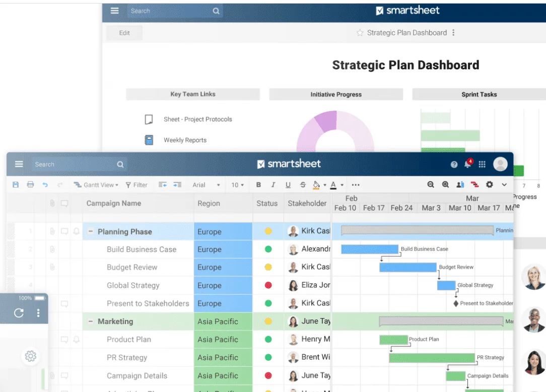Toggle underline formatting
The height and width of the screenshot is (392, 546).
[x=287, y=185]
